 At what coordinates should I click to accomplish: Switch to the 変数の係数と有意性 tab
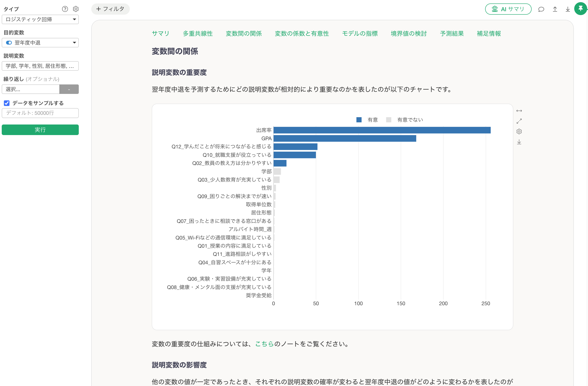click(302, 33)
